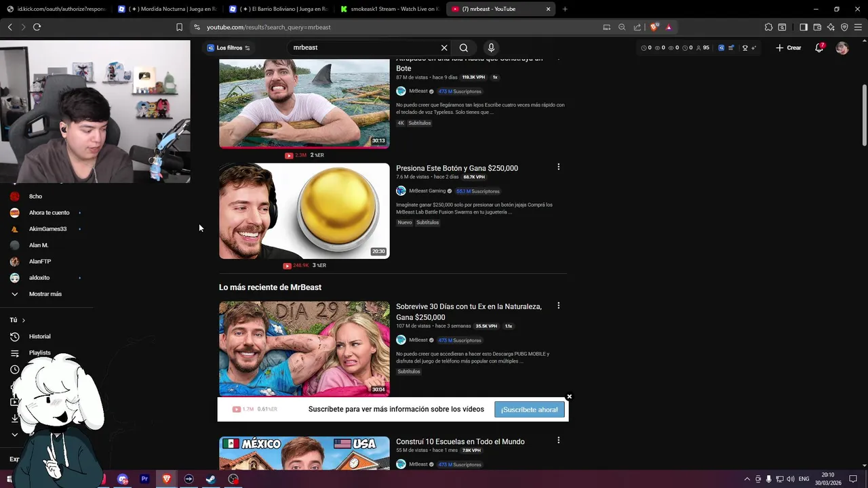Image resolution: width=868 pixels, height=488 pixels.
Task: Open more options for Sobrevive 30 Días video
Action: point(558,306)
